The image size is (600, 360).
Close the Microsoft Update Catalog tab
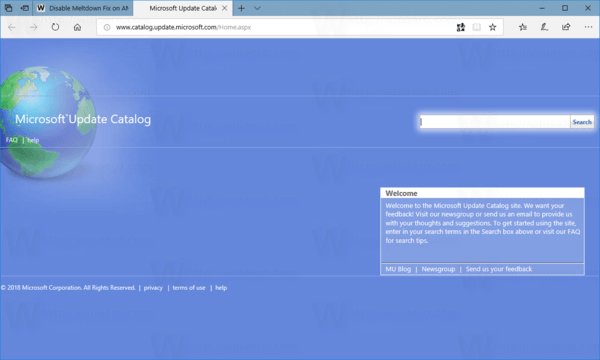coord(225,8)
